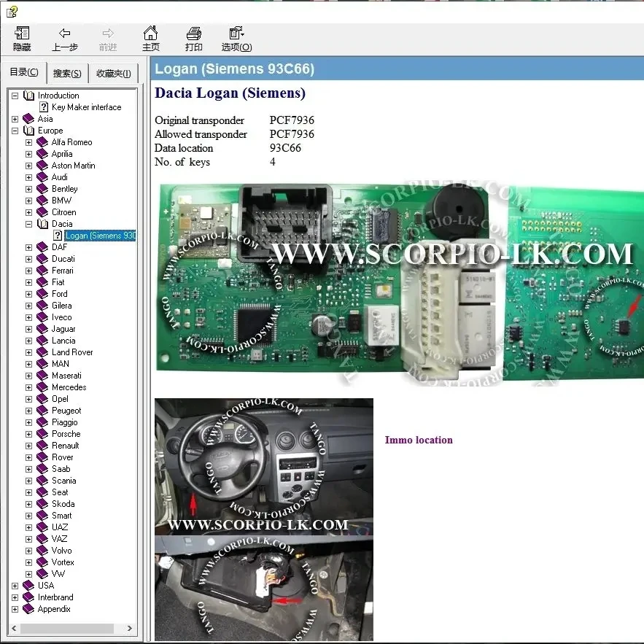Click the Appendix book icon
Screen dimensions: 644x644
point(28,609)
